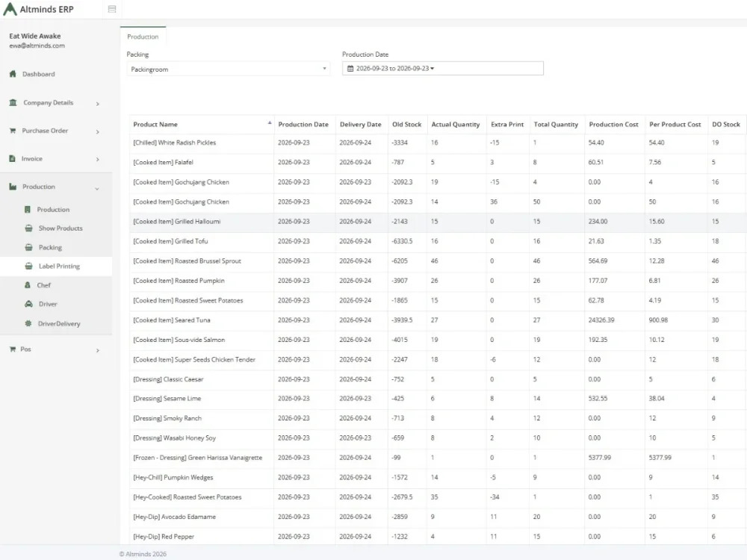This screenshot has height=560, width=747.
Task: Select the [Cooked Item] Grilled Tofu row
Action: 437,241
